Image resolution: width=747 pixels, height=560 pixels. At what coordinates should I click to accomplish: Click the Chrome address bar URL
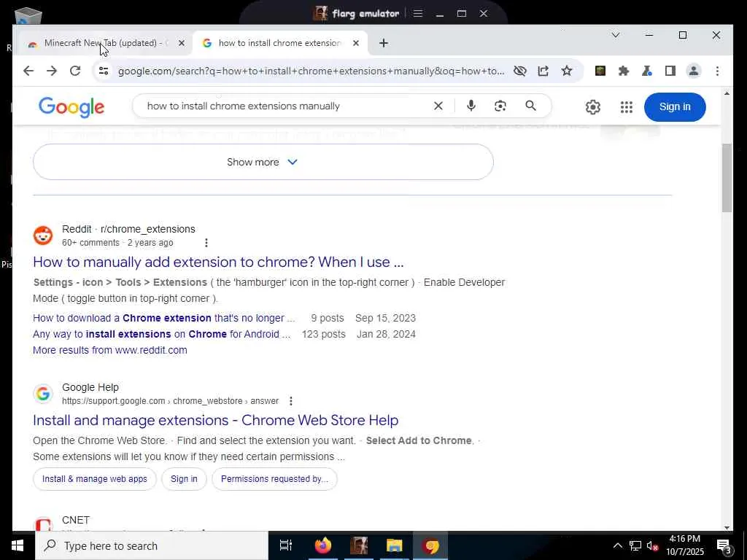(x=311, y=71)
